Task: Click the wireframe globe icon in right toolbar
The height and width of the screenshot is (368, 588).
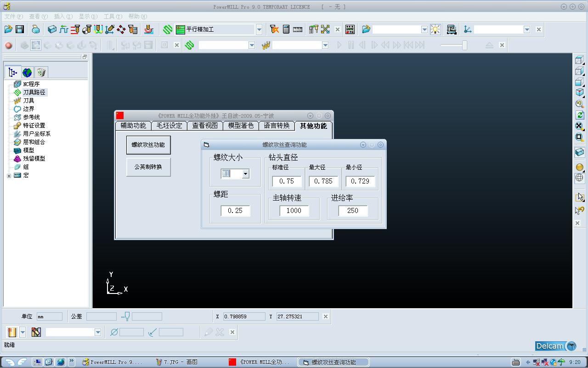Action: click(579, 178)
